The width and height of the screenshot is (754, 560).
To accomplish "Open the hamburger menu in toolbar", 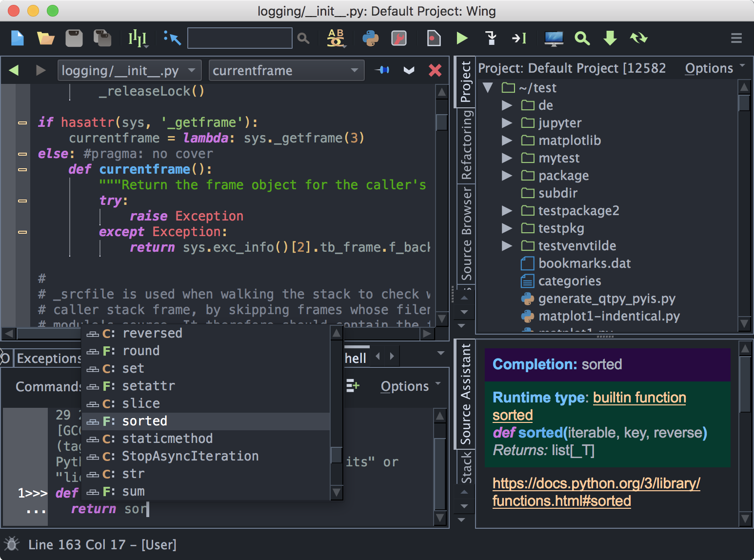I will 736,38.
